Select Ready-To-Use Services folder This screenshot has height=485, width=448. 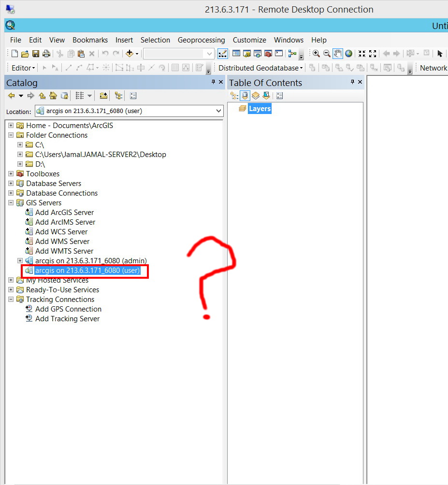click(62, 289)
